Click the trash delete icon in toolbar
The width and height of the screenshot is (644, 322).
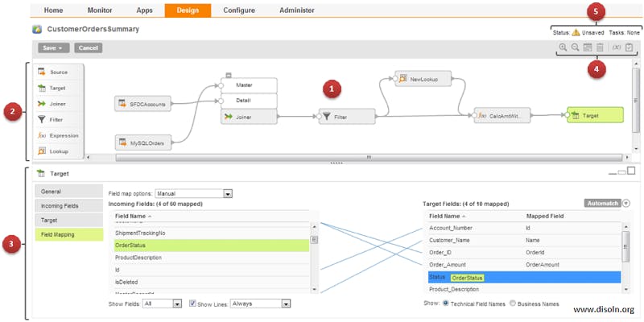coord(600,47)
